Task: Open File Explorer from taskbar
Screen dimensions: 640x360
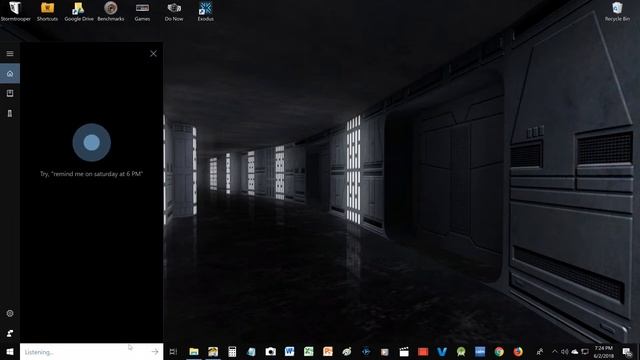Action: [x=194, y=351]
